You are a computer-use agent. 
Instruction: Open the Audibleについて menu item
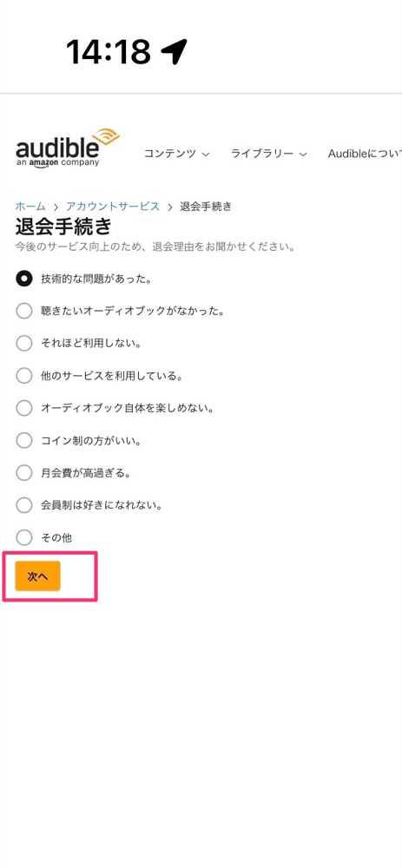365,154
